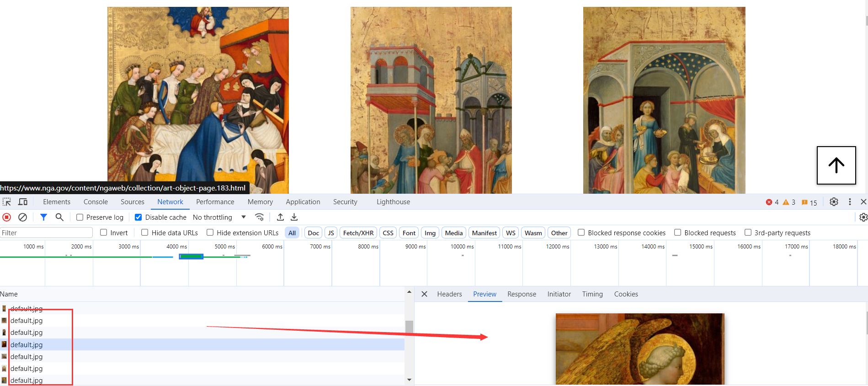Filter requests by WS type
868x386 pixels.
tap(511, 233)
